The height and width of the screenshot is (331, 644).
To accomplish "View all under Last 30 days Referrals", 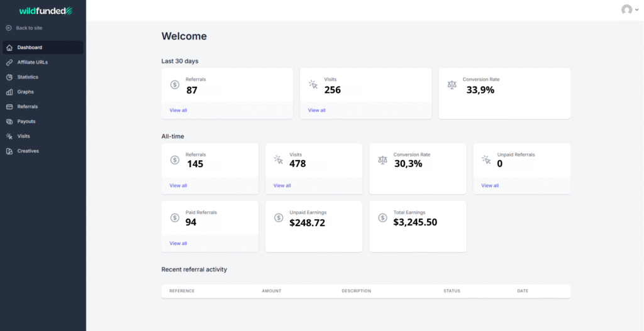I will 178,111.
